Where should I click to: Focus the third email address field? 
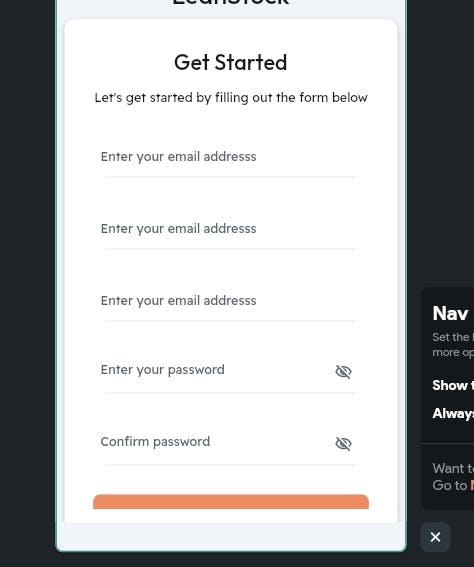pos(230,303)
